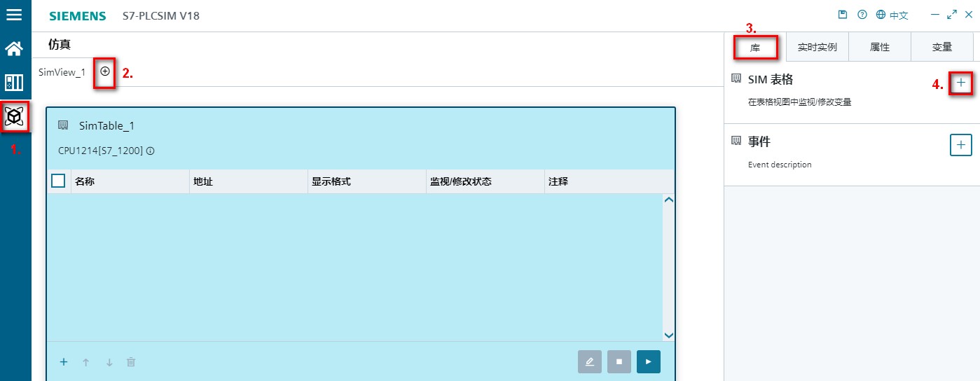Viewport: 980px width, 381px height.
Task: Add a row with the table plus icon
Action: tap(63, 362)
